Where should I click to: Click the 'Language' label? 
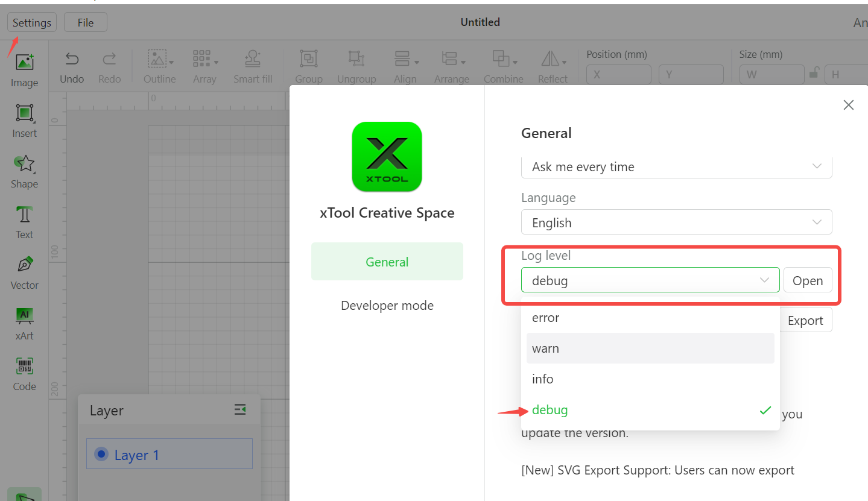(548, 198)
